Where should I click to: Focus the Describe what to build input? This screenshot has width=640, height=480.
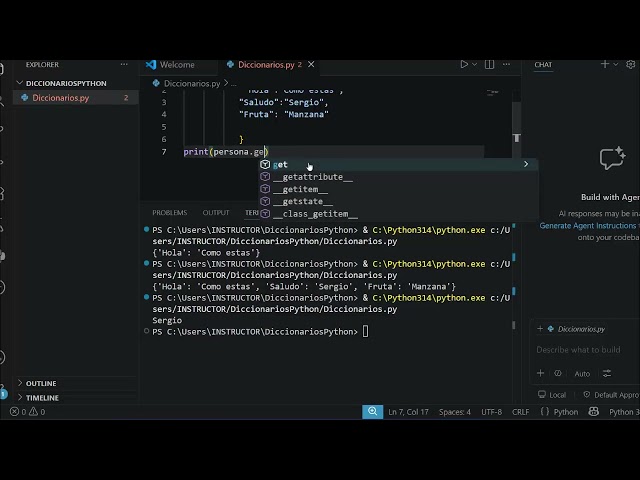tap(578, 349)
